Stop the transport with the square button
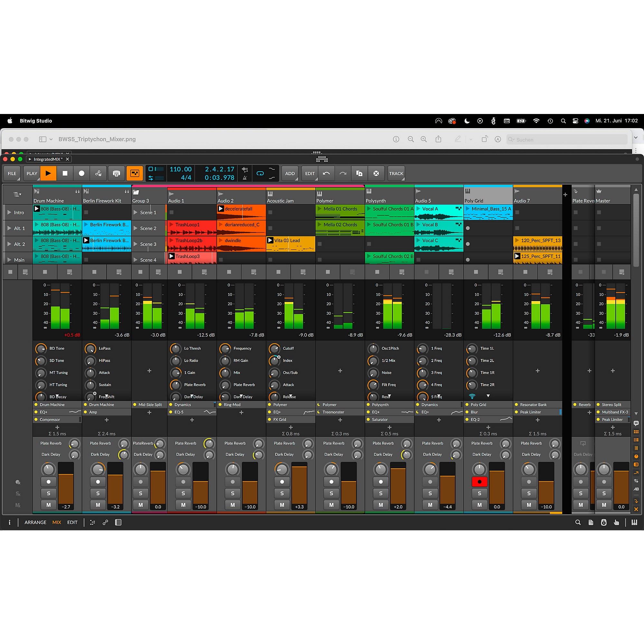This screenshot has height=644, width=644. click(x=65, y=173)
